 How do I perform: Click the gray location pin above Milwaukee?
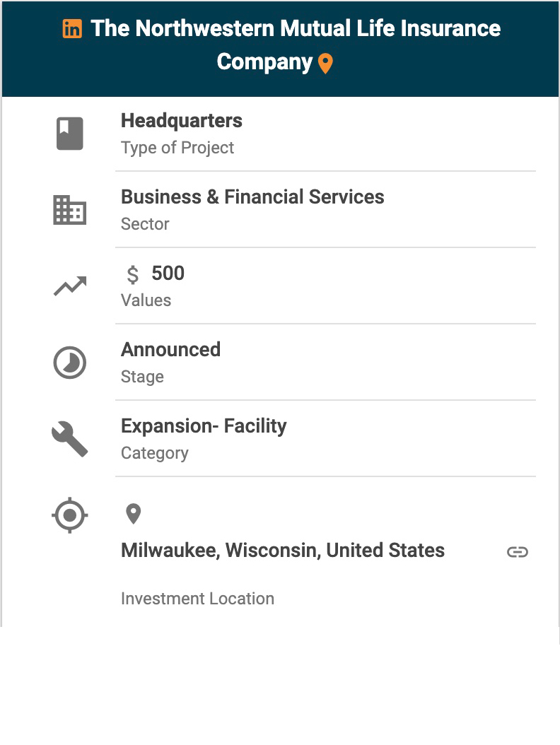(133, 514)
